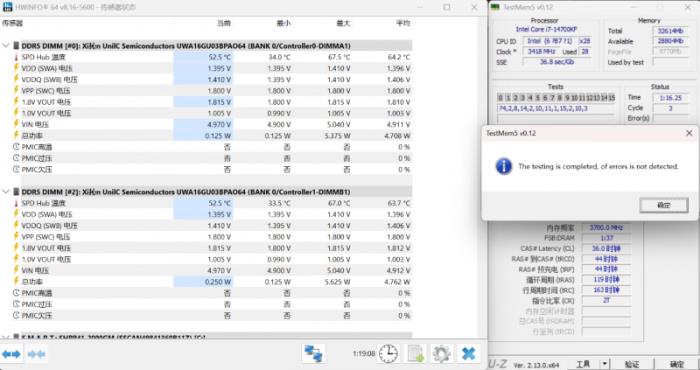The height and width of the screenshot is (370, 700).
Task: Select DIMM #0 SPD Hub 温度 row label
Action: (x=44, y=57)
